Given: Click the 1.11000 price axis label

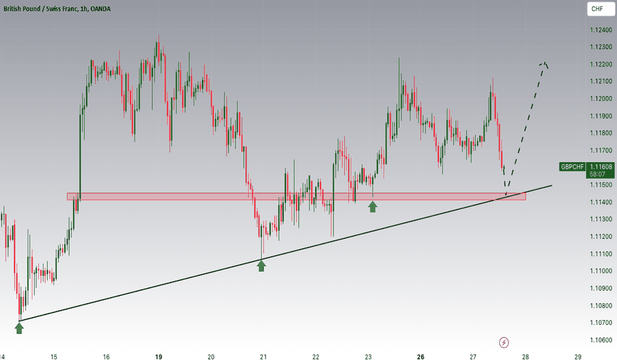Looking at the screenshot, I should point(601,271).
